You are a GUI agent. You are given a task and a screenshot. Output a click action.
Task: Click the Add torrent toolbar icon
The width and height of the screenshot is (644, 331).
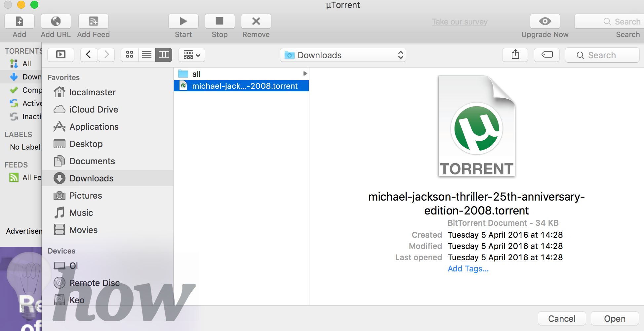20,22
